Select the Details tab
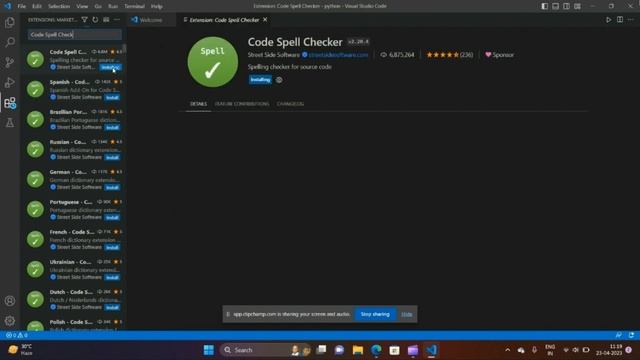Screen dimensions: 640x360 pos(198,104)
